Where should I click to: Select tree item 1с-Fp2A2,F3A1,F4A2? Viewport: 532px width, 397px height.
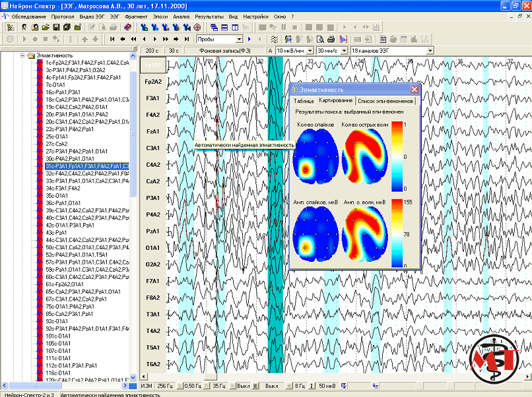coord(87,63)
